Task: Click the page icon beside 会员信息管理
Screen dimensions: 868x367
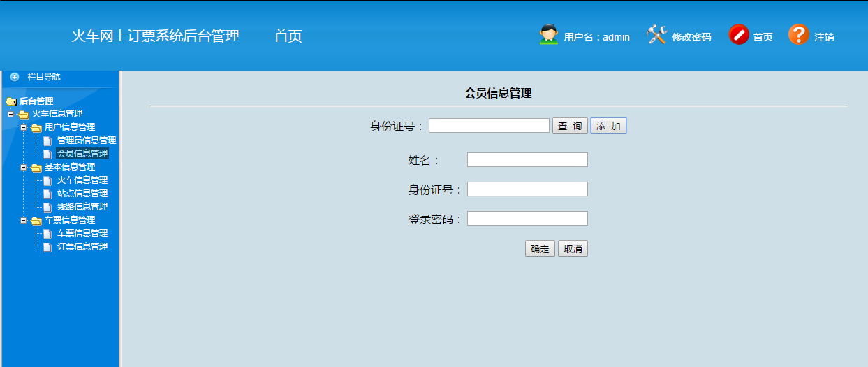Action: 47,154
